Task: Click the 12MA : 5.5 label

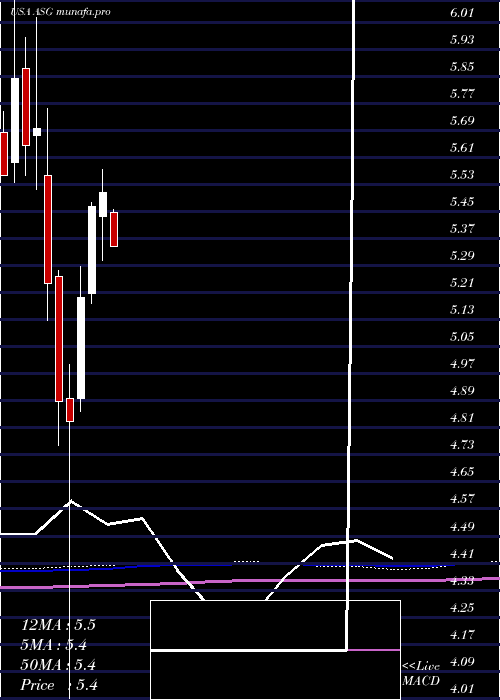Action: click(x=58, y=625)
